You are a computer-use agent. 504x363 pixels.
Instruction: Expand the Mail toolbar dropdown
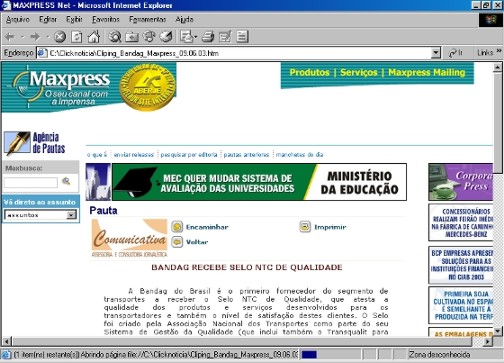pyautogui.click(x=195, y=37)
